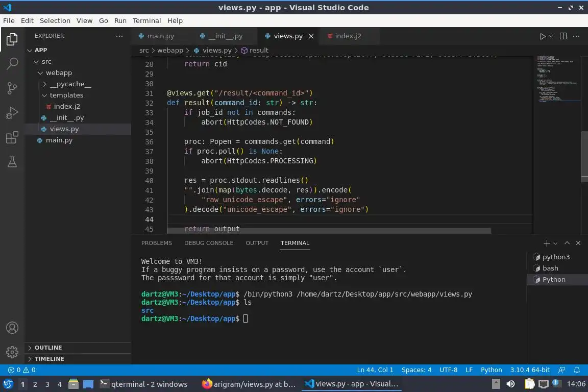This screenshot has height=392, width=588.
Task: Split the editor to the right
Action: [563, 36]
